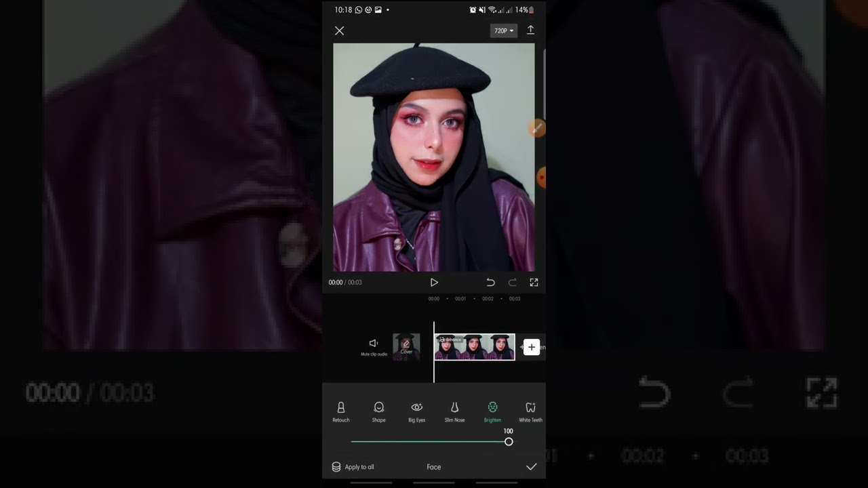Screen dimensions: 868x488
Task: Edit the Cover thumbnail
Action: (x=406, y=346)
